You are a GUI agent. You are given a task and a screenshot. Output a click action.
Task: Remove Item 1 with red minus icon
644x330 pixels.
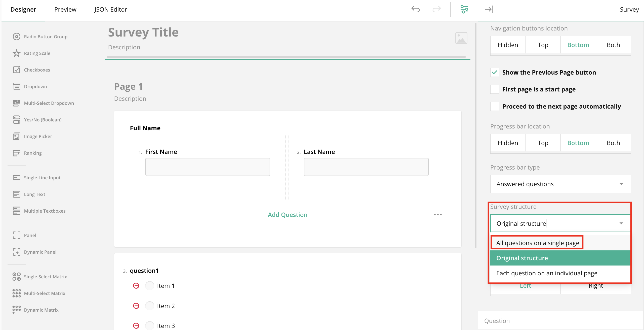pyautogui.click(x=136, y=286)
